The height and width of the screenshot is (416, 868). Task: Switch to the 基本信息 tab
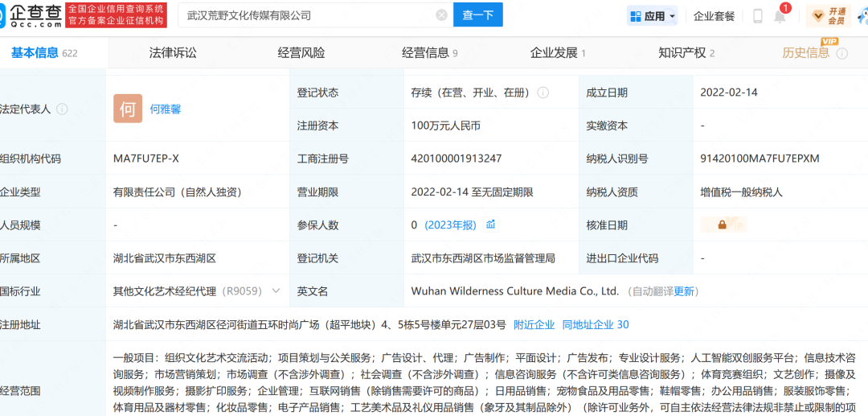click(44, 53)
